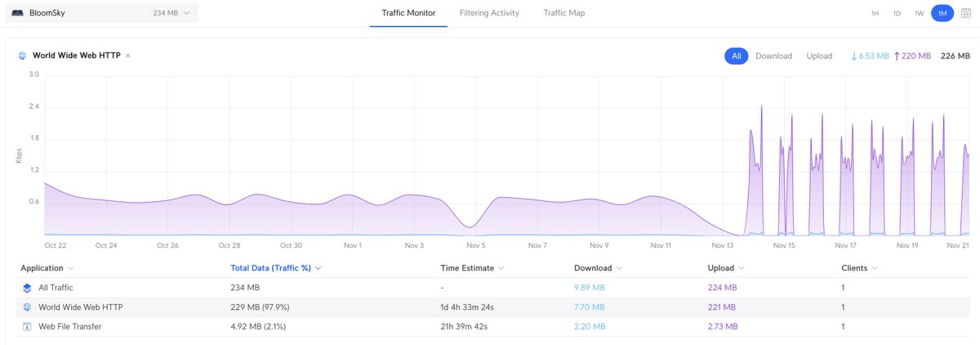Sort by the Download column
Screen dimensions: 980x345
pos(598,268)
